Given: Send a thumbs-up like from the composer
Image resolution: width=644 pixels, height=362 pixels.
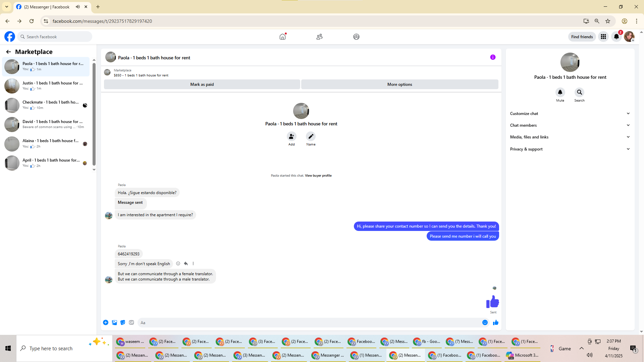Looking at the screenshot, I should (496, 322).
